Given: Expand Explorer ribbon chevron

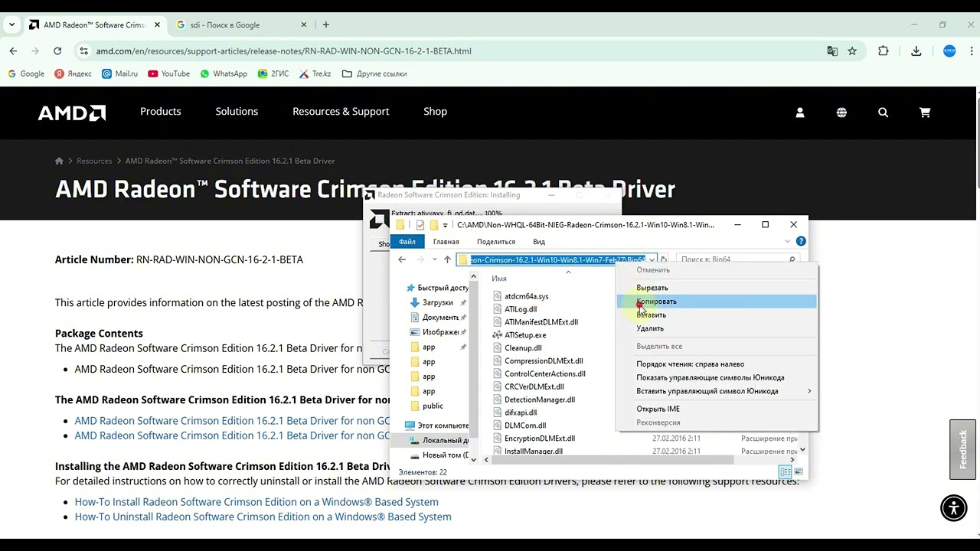Looking at the screenshot, I should [788, 242].
